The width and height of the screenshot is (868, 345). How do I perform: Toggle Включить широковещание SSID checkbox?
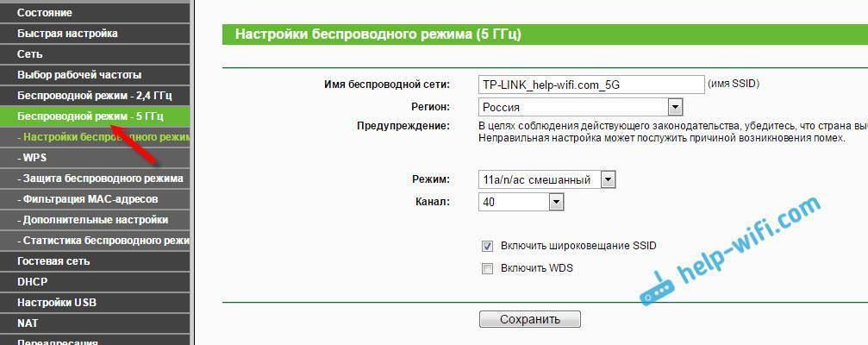(488, 246)
